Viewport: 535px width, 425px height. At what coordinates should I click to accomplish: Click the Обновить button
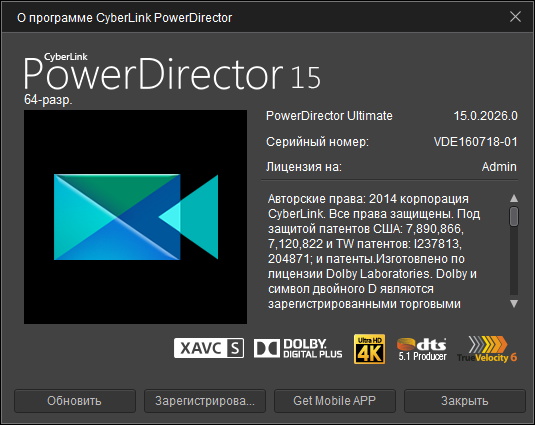tap(75, 401)
